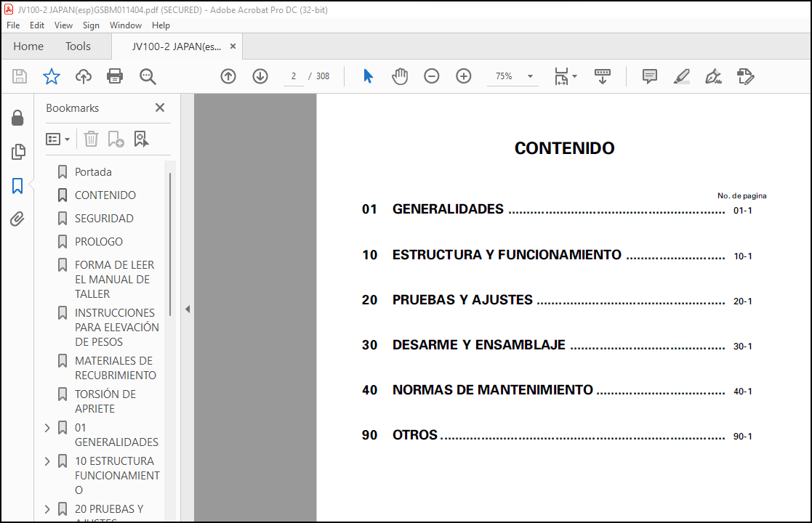
Task: Open the Help menu
Action: coord(161,25)
